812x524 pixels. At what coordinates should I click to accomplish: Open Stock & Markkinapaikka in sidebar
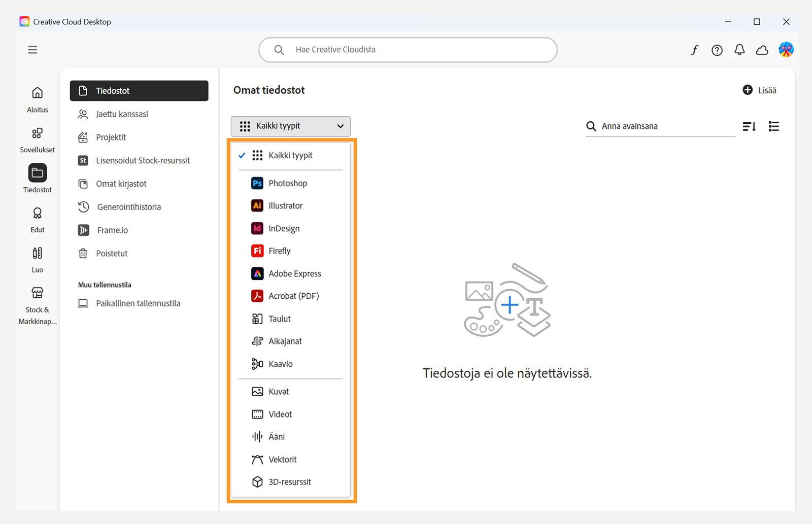pos(38,306)
